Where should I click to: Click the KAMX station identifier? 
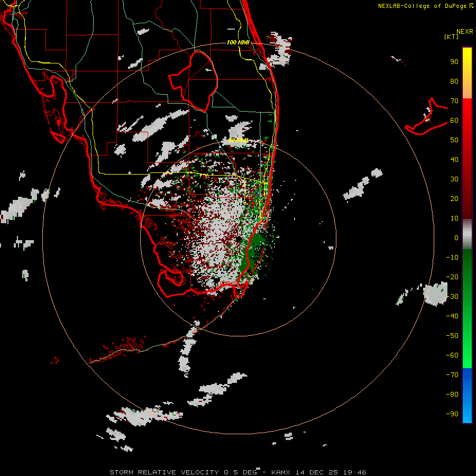point(281,472)
